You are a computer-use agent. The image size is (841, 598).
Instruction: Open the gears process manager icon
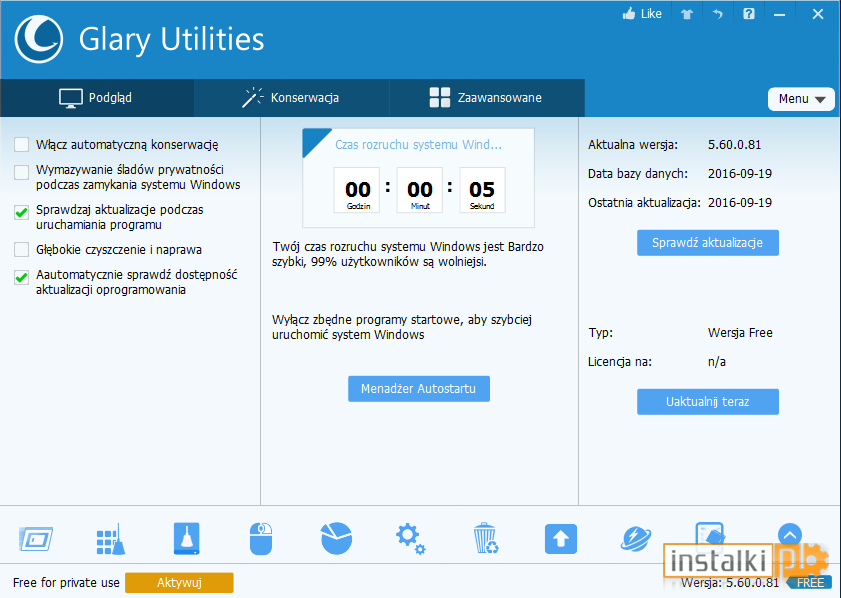click(x=410, y=539)
